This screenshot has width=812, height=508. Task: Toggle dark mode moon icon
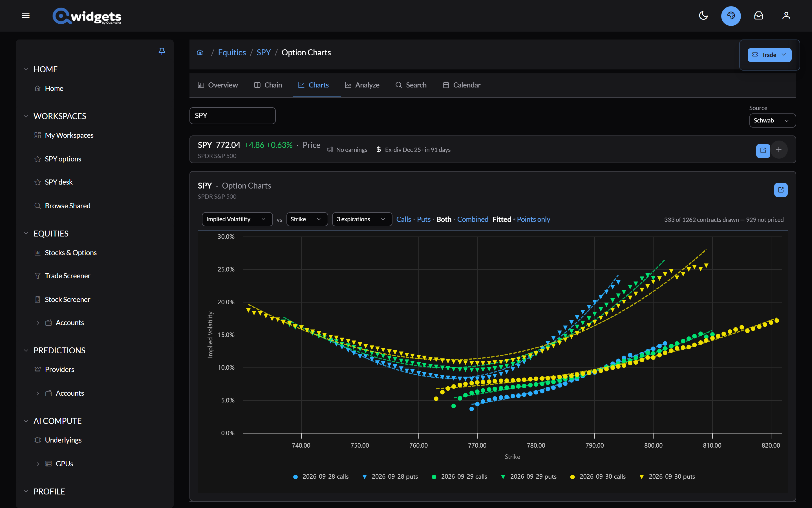(x=703, y=16)
